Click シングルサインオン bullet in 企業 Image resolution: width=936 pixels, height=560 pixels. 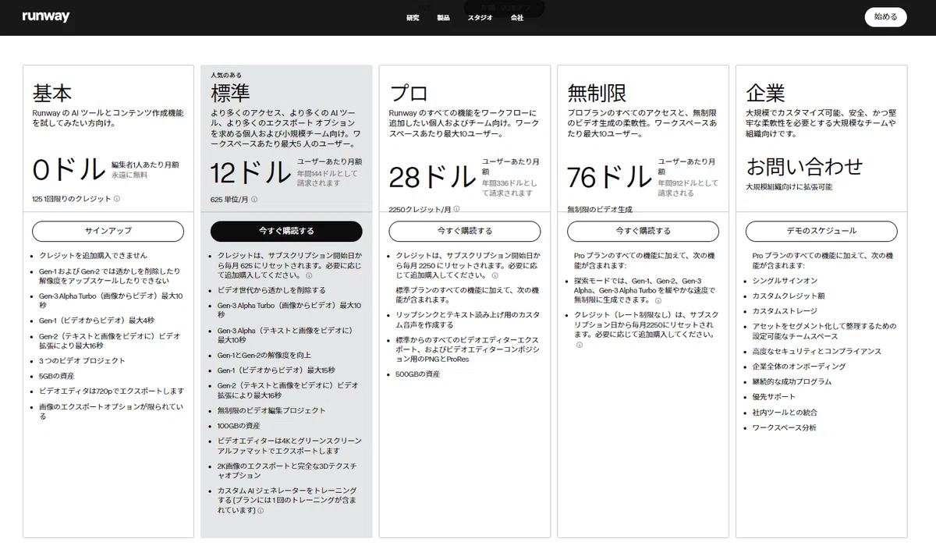pos(785,280)
